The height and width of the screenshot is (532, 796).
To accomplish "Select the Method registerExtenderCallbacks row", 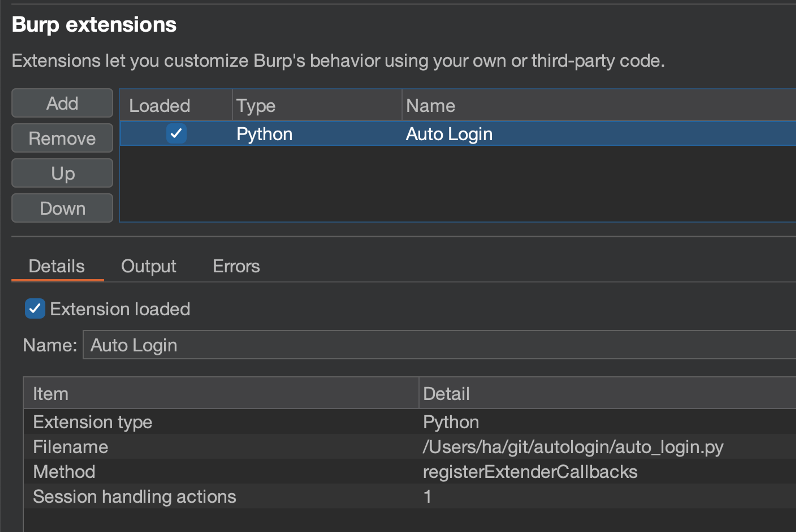I will pos(530,472).
